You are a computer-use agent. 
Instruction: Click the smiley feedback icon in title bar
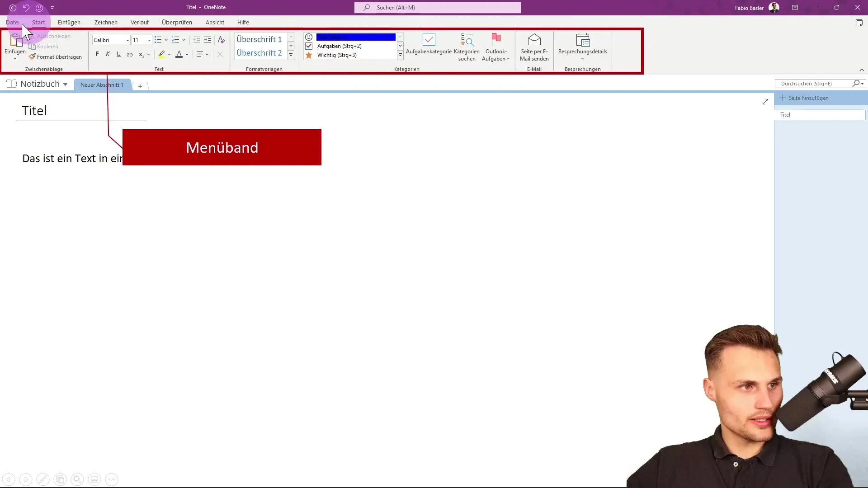pos(39,8)
